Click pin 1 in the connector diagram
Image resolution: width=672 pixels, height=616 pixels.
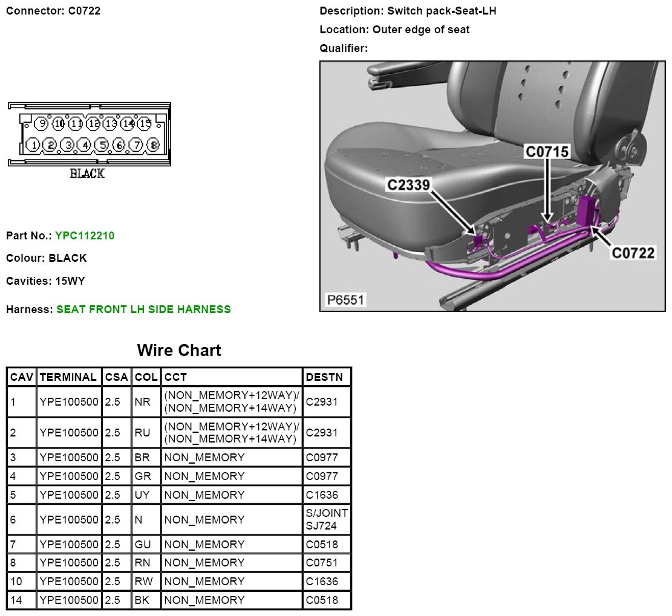pyautogui.click(x=33, y=145)
